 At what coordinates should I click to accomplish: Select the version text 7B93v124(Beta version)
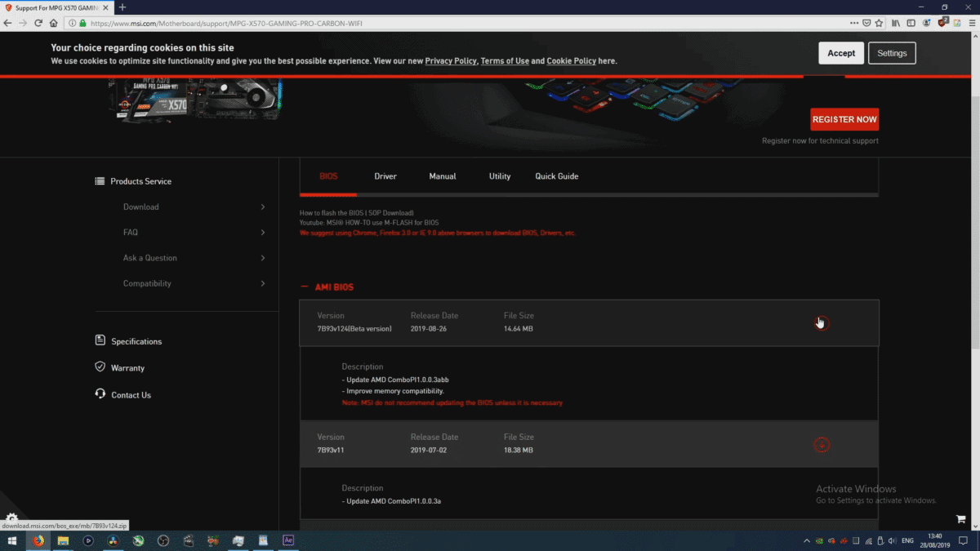click(x=354, y=329)
